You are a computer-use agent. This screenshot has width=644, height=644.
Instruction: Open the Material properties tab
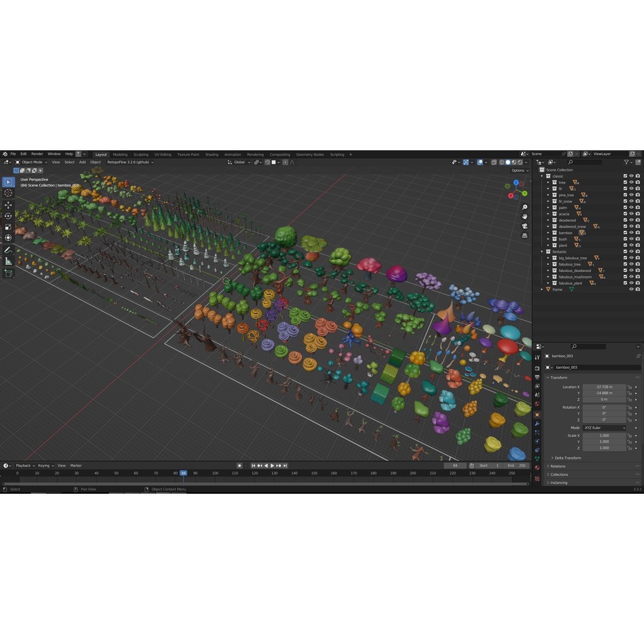537,468
